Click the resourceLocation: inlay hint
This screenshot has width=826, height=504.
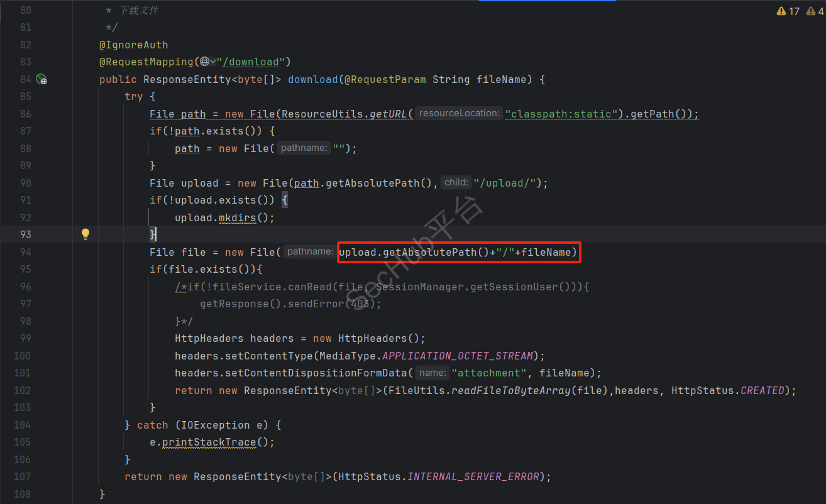(459, 114)
